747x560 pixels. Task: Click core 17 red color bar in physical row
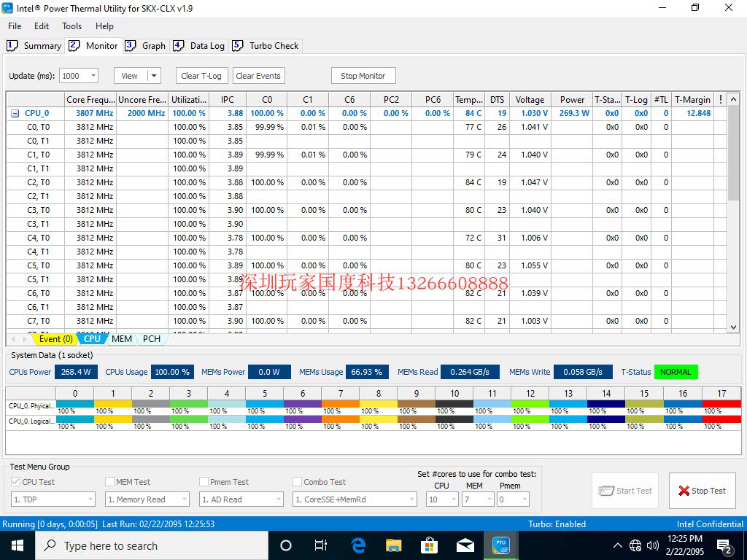[721, 404]
